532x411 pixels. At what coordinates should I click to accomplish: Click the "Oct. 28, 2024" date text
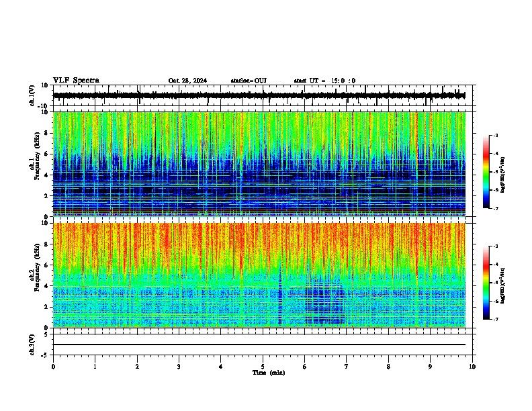pyautogui.click(x=187, y=81)
